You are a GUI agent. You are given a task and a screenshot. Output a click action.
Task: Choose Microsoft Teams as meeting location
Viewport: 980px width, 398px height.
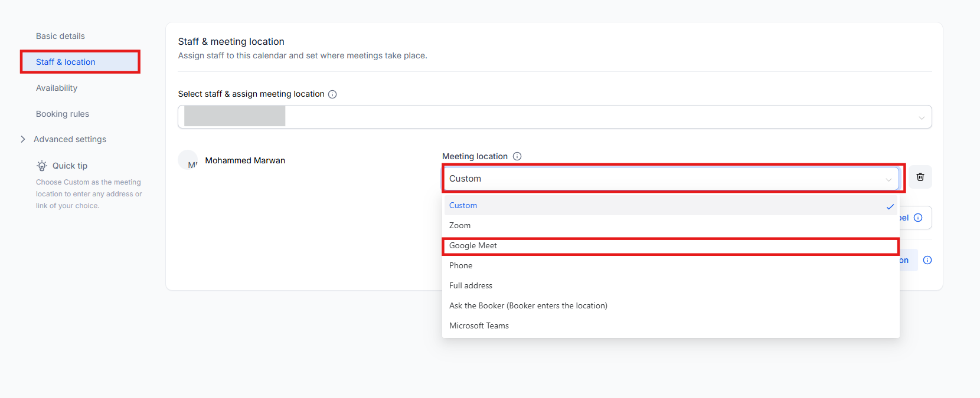479,326
